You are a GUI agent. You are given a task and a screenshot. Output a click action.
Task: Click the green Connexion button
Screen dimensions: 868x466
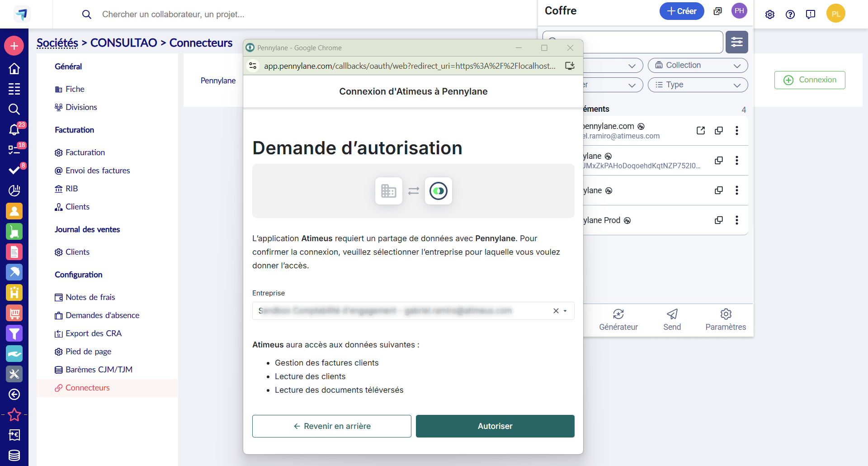[x=810, y=80]
